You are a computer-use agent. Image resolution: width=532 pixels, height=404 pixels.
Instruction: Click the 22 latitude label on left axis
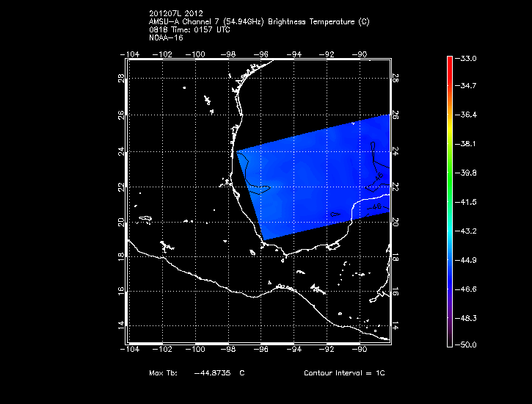[x=121, y=187]
